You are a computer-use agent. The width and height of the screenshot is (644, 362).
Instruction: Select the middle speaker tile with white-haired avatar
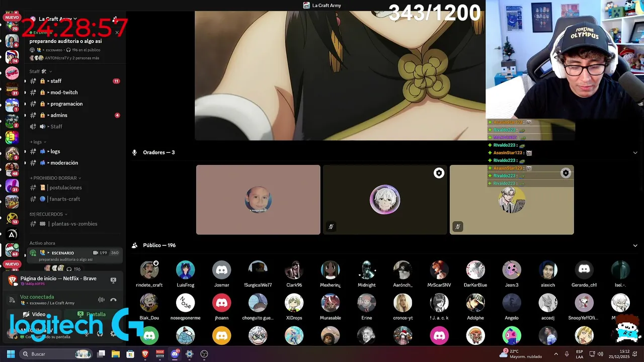(385, 200)
